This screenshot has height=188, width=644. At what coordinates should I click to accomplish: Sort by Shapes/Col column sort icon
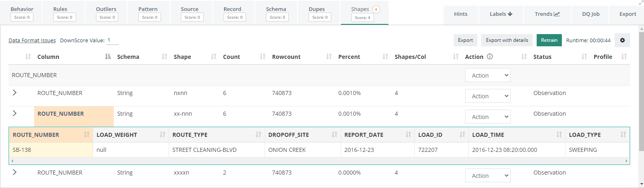click(x=456, y=56)
